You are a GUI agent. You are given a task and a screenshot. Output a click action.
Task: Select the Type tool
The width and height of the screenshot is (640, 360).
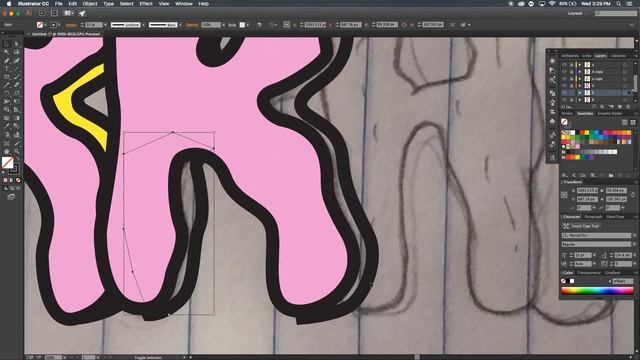click(7, 69)
